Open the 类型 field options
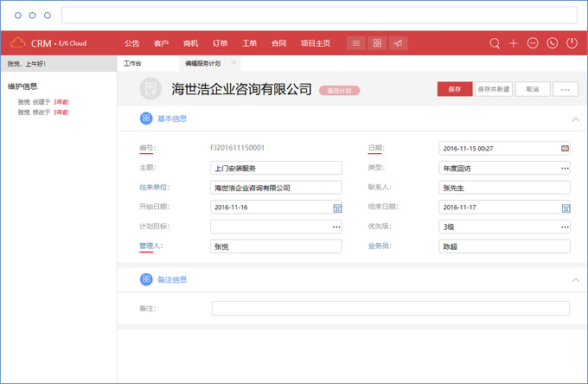The height and width of the screenshot is (384, 588). point(566,168)
